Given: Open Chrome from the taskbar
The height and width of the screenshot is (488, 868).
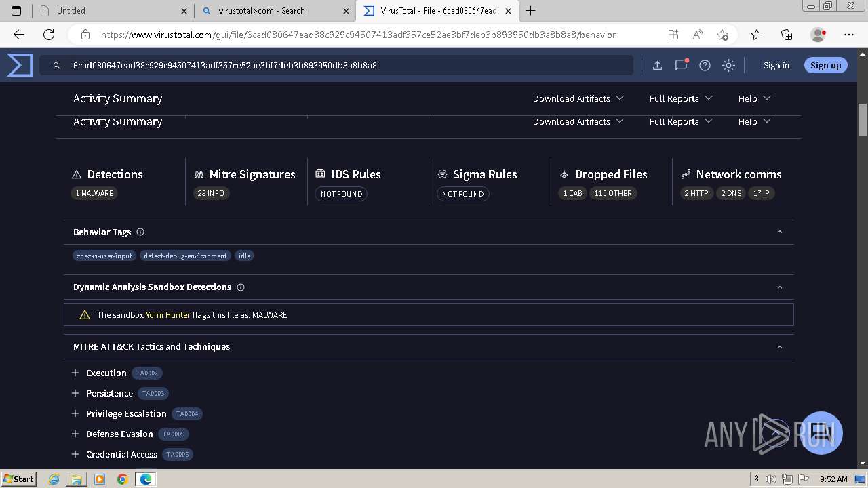Looking at the screenshot, I should (x=122, y=479).
